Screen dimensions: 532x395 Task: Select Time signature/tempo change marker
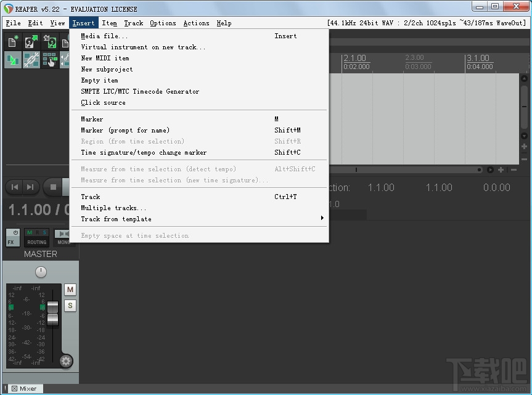pos(199,153)
